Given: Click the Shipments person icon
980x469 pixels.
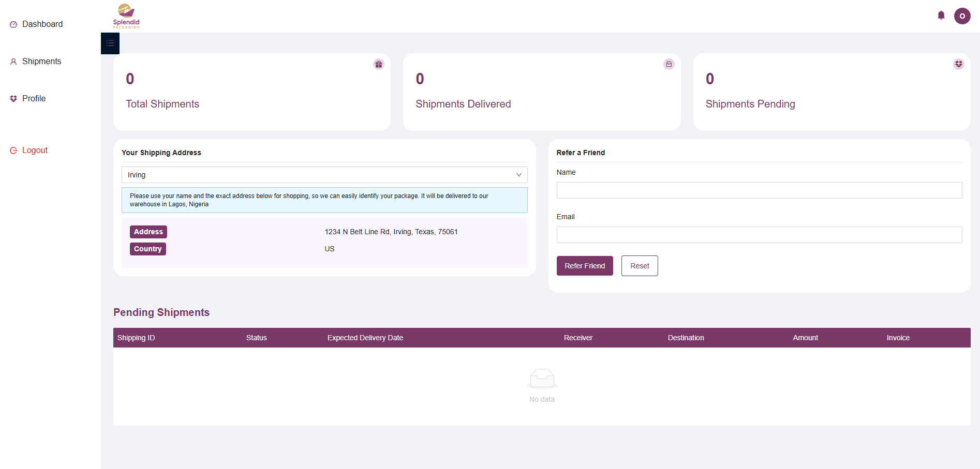Looking at the screenshot, I should click(13, 62).
